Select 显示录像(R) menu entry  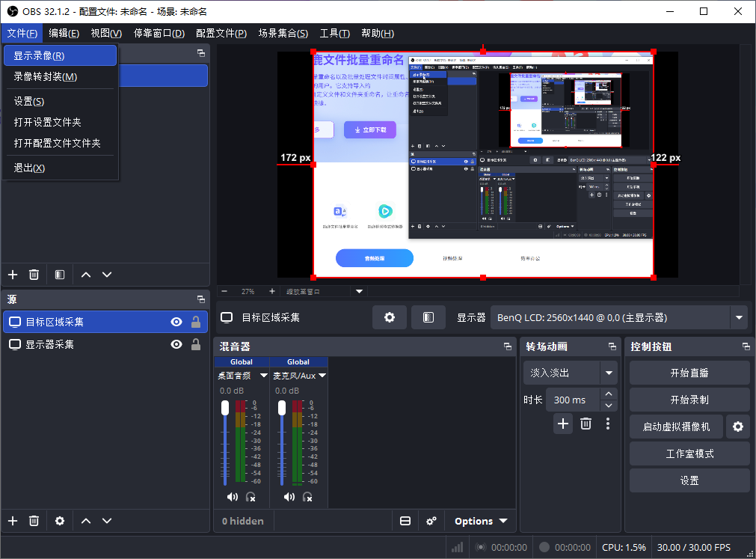tap(61, 55)
